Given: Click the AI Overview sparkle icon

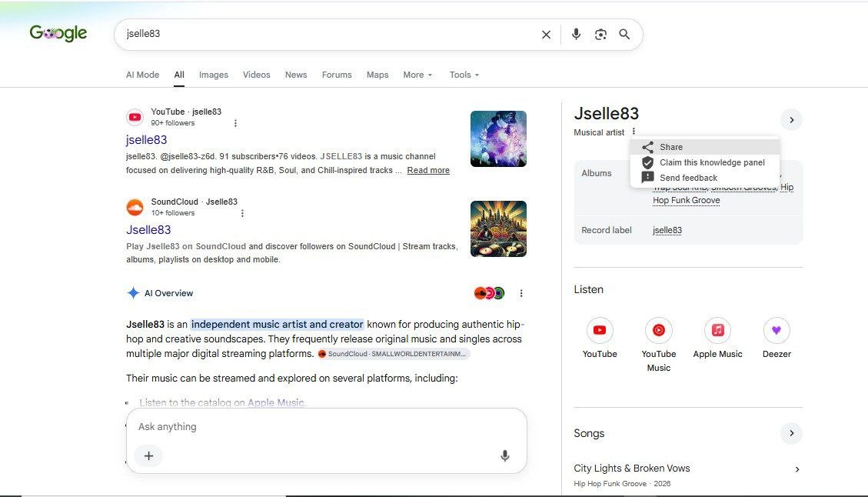Looking at the screenshot, I should (133, 293).
